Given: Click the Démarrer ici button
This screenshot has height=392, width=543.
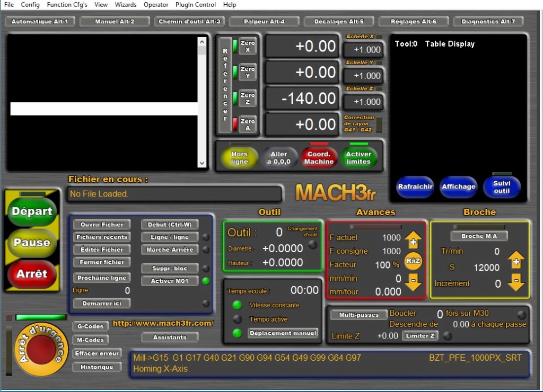Looking at the screenshot, I should tap(102, 304).
